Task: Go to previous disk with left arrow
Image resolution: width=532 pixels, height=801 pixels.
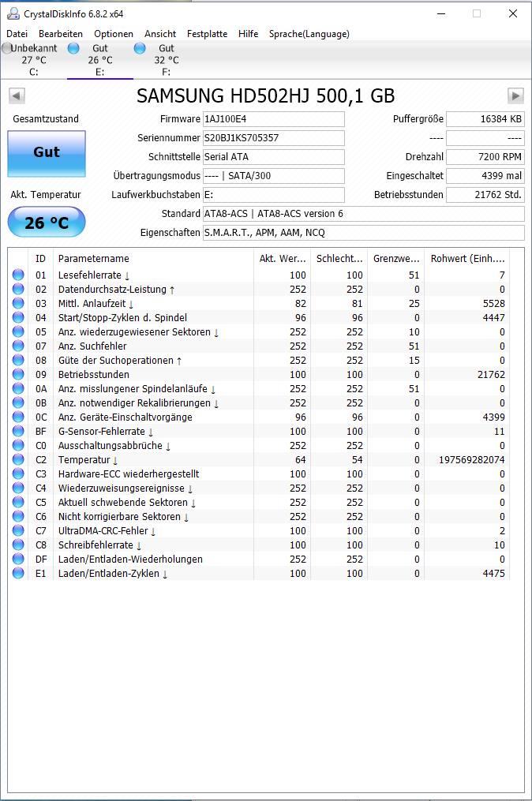Action: 17,95
